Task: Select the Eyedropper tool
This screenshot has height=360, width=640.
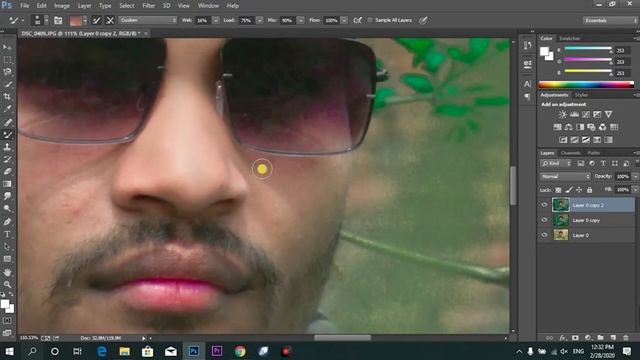Action: click(7, 109)
